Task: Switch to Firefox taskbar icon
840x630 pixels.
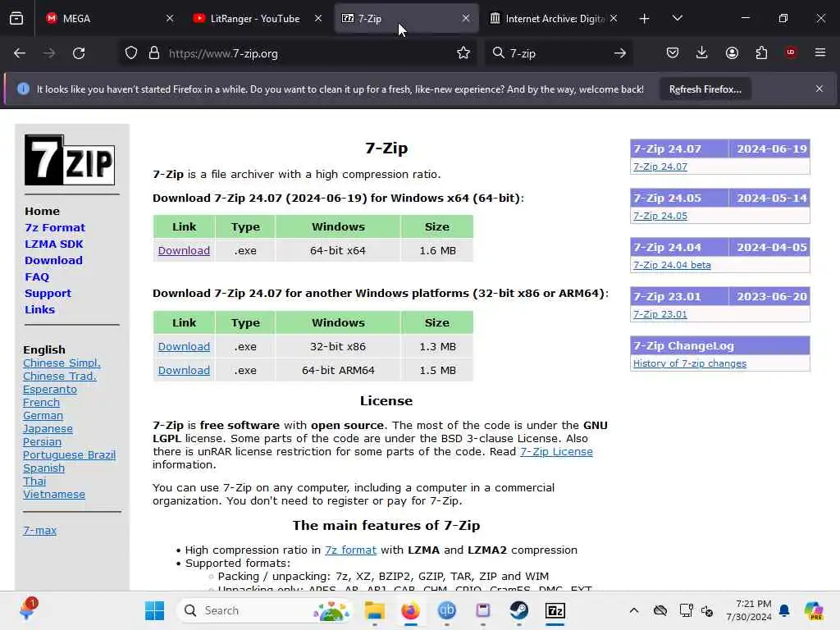Action: (411, 610)
